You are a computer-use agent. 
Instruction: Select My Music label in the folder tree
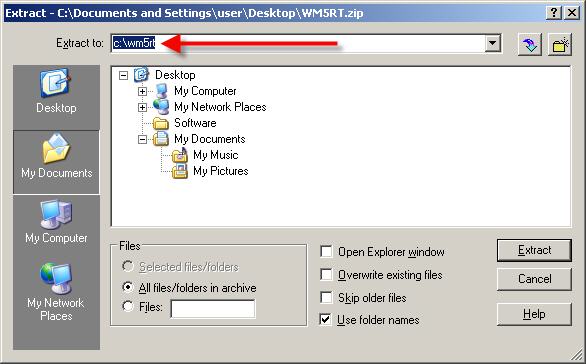click(216, 155)
